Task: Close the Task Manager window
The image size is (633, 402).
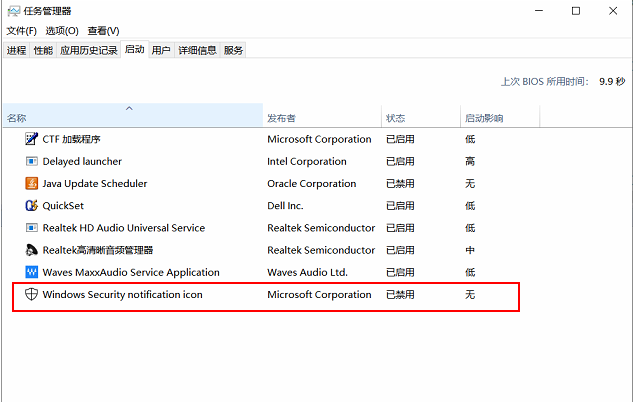Action: point(613,11)
